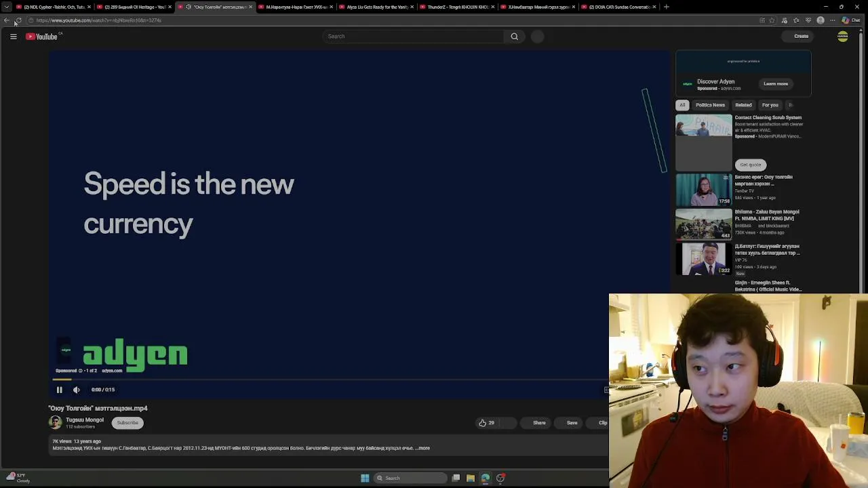The width and height of the screenshot is (868, 488).
Task: Click the 0:00 / 0:15 time display
Action: 103,390
